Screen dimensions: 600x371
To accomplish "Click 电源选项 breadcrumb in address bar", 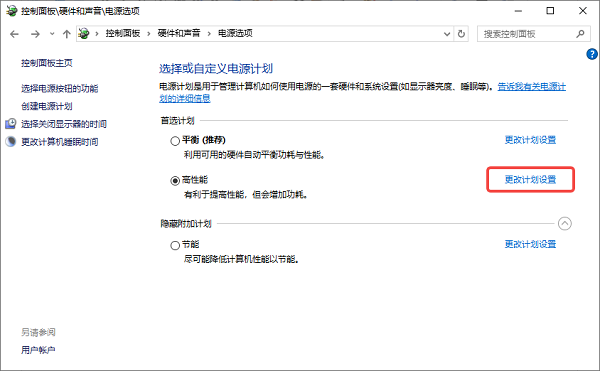I will [235, 34].
